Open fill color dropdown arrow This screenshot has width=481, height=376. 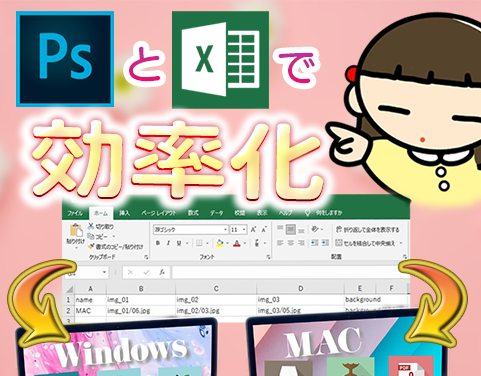[x=227, y=243]
